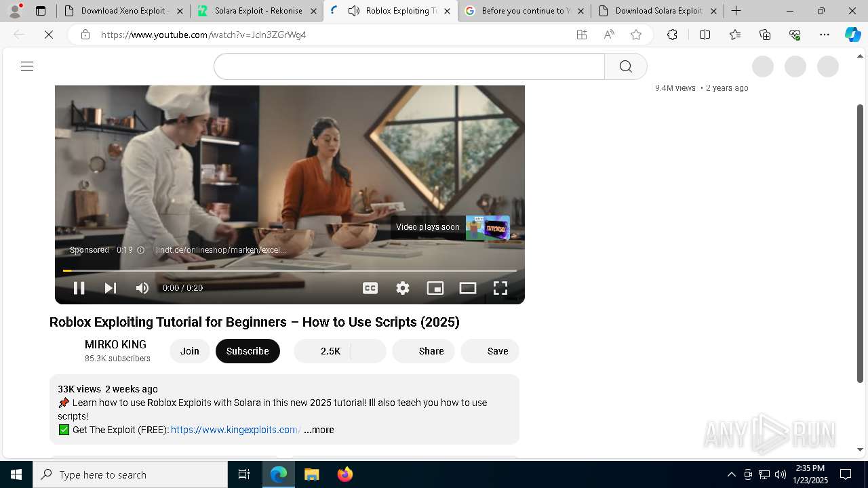Mute the video player volume
This screenshot has height=488, width=868.
tap(142, 288)
